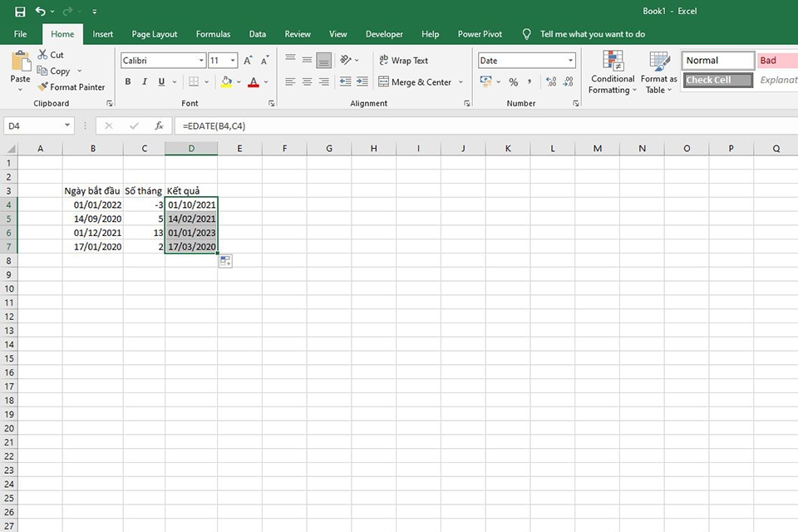
Task: Select the Italic formatting icon
Action: click(x=143, y=81)
